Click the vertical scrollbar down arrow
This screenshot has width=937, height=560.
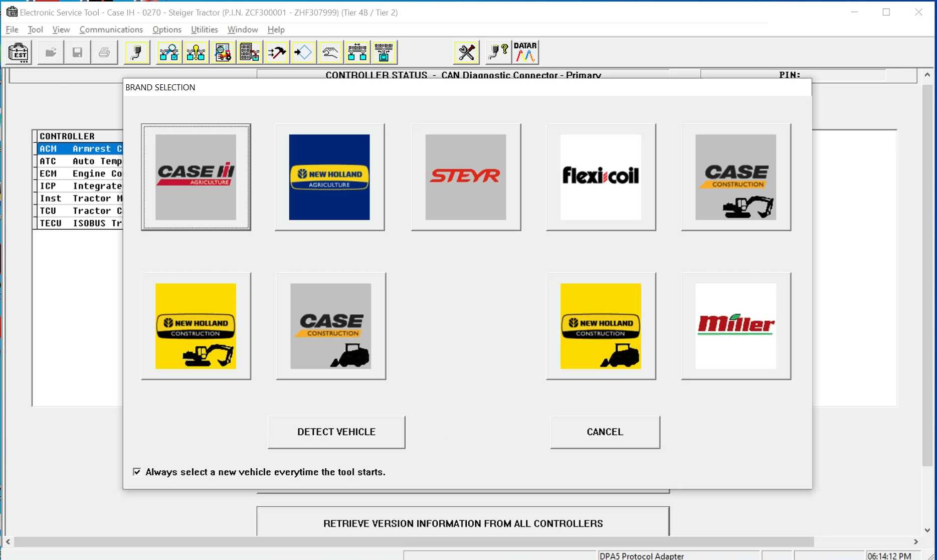click(927, 530)
